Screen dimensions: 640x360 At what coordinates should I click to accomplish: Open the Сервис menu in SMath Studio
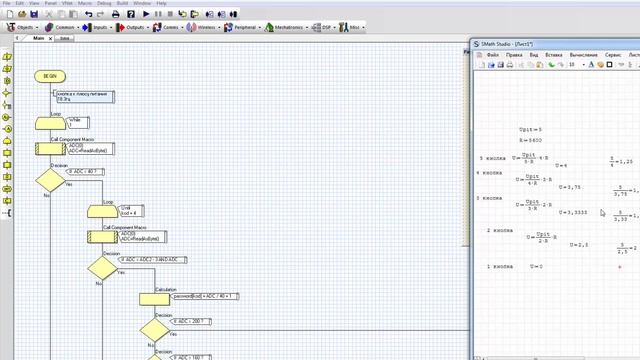click(613, 55)
